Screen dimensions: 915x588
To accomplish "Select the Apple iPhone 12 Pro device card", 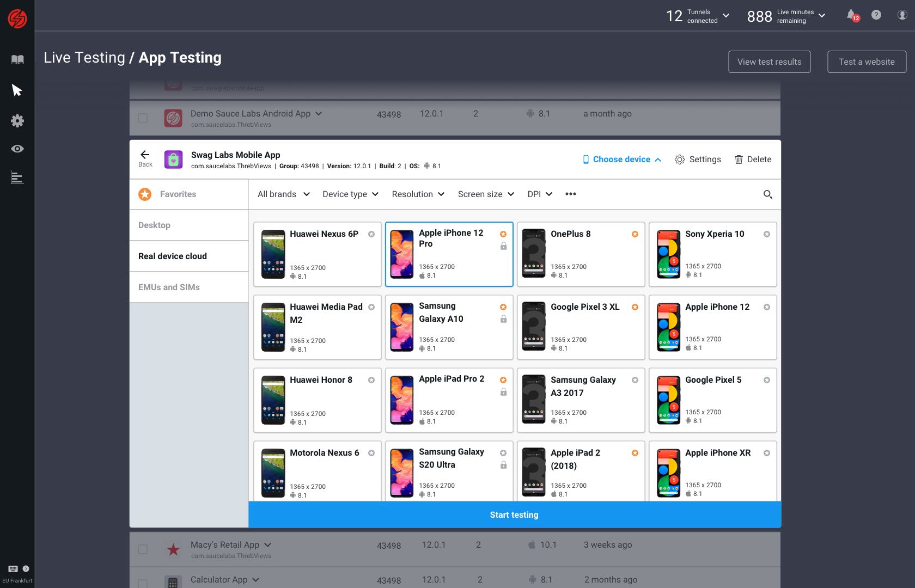I will click(449, 254).
